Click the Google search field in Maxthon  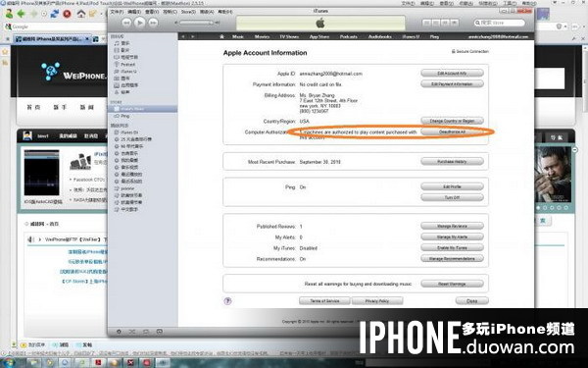pyautogui.click(x=56, y=26)
